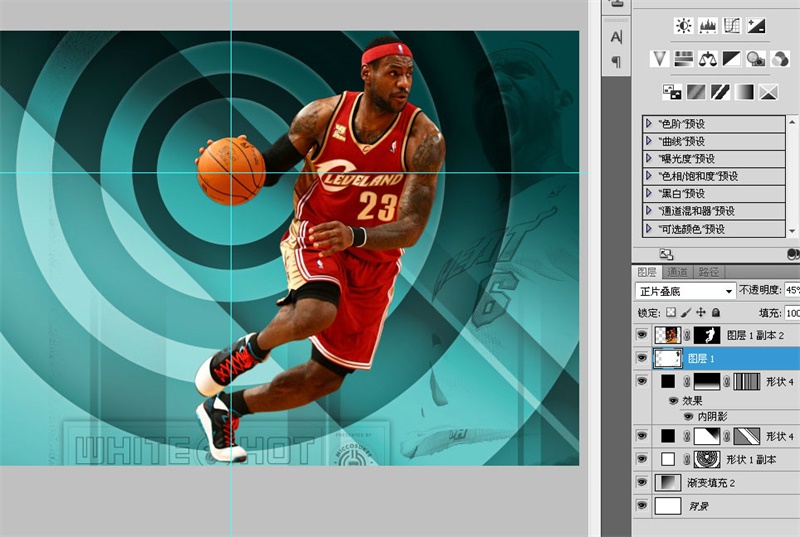Viewport: 800px width, 537px height.
Task: Select the Vibrance adjustment icon
Action: [x=659, y=59]
